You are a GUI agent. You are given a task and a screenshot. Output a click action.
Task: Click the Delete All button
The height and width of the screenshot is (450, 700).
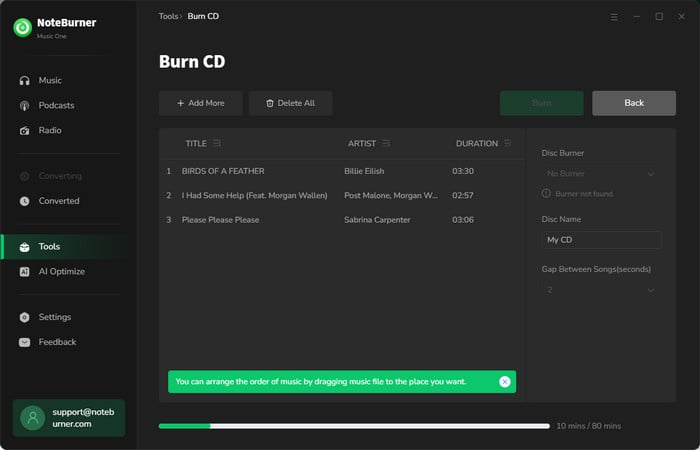(x=291, y=103)
